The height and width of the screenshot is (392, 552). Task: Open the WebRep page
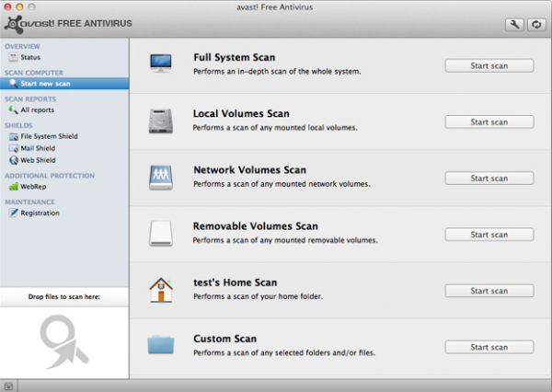pyautogui.click(x=33, y=187)
